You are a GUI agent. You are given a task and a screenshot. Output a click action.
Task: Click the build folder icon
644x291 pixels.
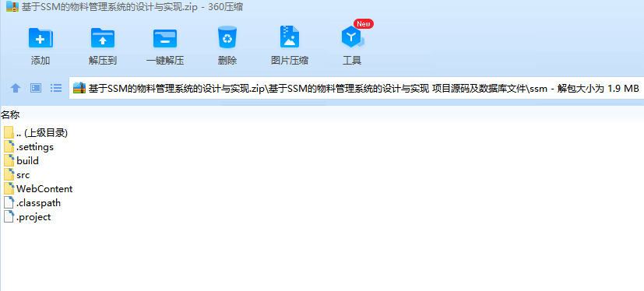(x=9, y=160)
